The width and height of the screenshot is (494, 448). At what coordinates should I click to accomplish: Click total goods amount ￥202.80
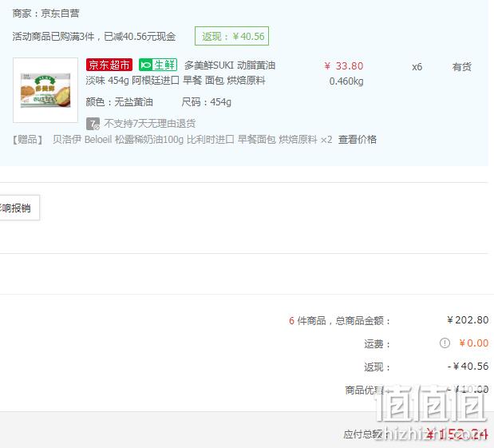point(468,320)
